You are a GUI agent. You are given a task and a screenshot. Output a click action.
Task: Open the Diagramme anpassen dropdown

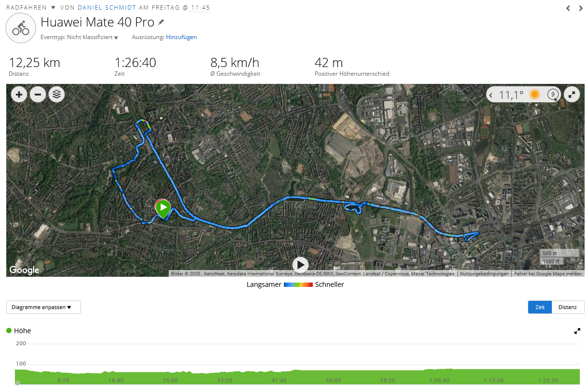[43, 307]
